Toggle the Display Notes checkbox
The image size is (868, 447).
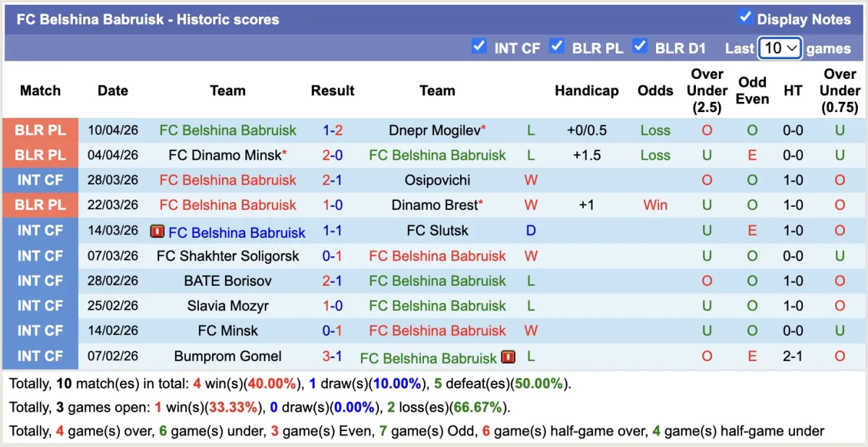(745, 18)
